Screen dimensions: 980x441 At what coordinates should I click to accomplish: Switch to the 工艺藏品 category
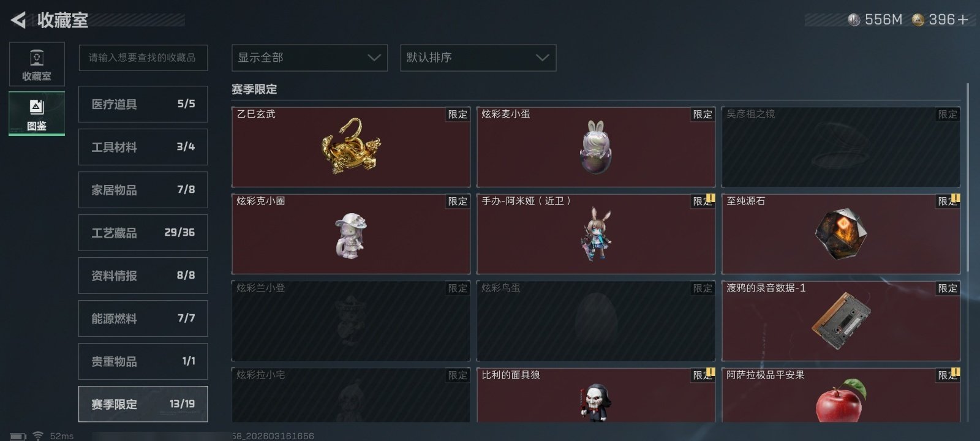point(143,233)
